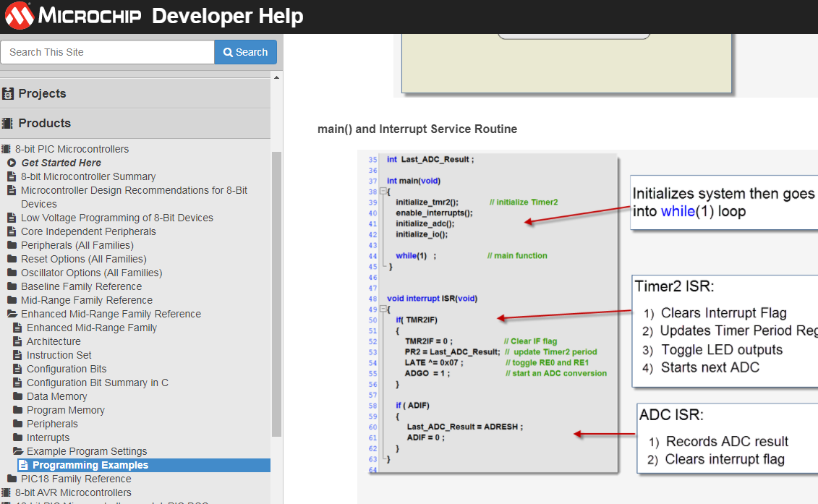The height and width of the screenshot is (504, 818).
Task: Open Configuration Bits page
Action: [67, 369]
